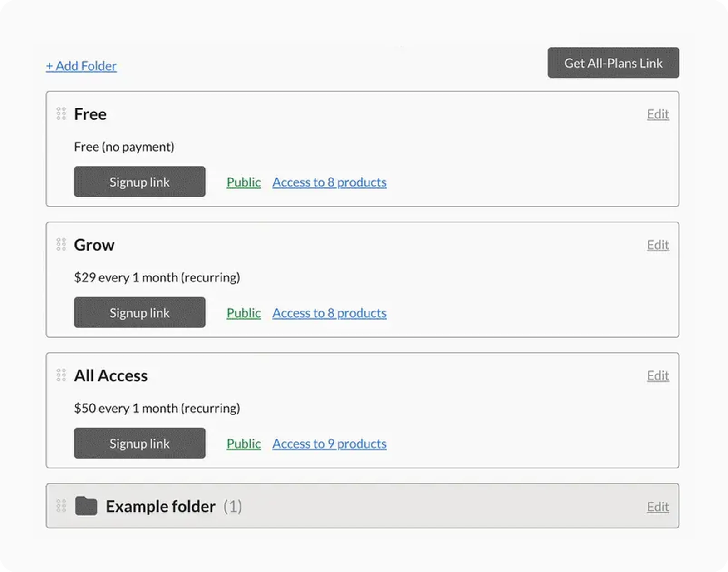Get the Grow plan Signup link
The height and width of the screenshot is (572, 728).
139,312
